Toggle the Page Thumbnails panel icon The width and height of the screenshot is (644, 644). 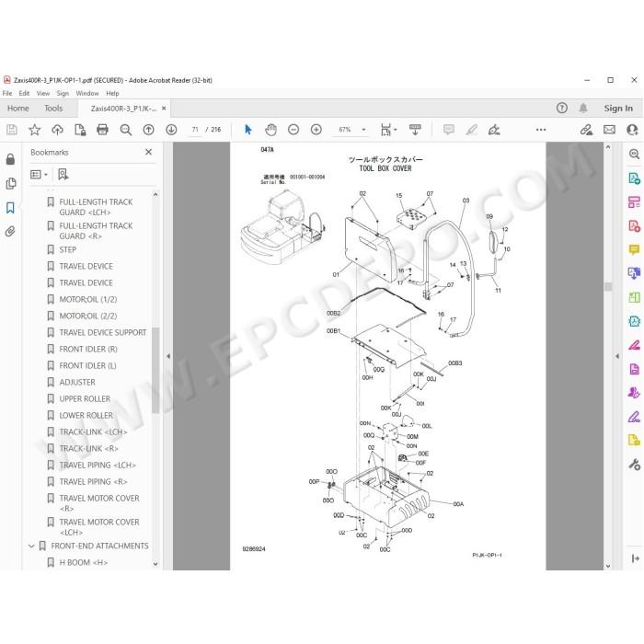[11, 183]
